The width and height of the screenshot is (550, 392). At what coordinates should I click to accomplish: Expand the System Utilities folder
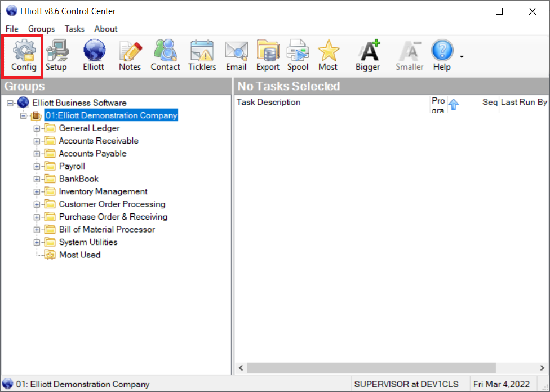point(37,242)
